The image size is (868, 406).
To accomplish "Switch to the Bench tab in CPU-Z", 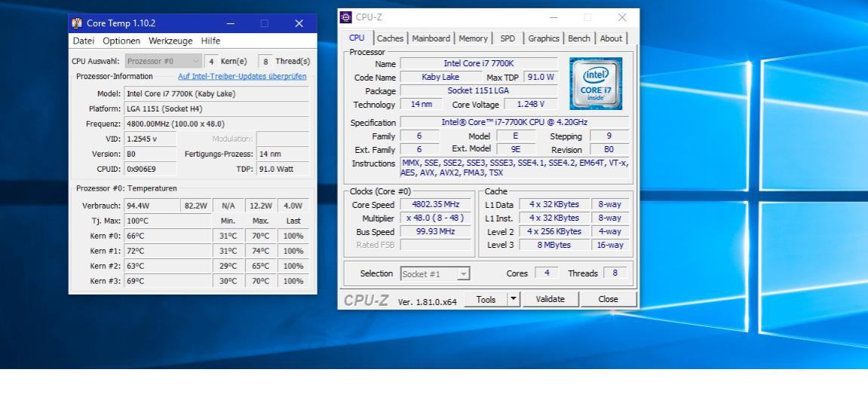I will coord(579,38).
